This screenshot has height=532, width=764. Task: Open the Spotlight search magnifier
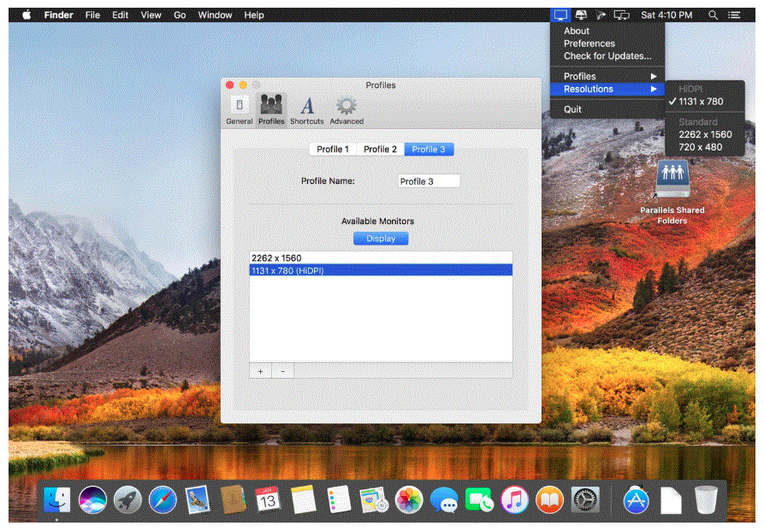(x=713, y=15)
